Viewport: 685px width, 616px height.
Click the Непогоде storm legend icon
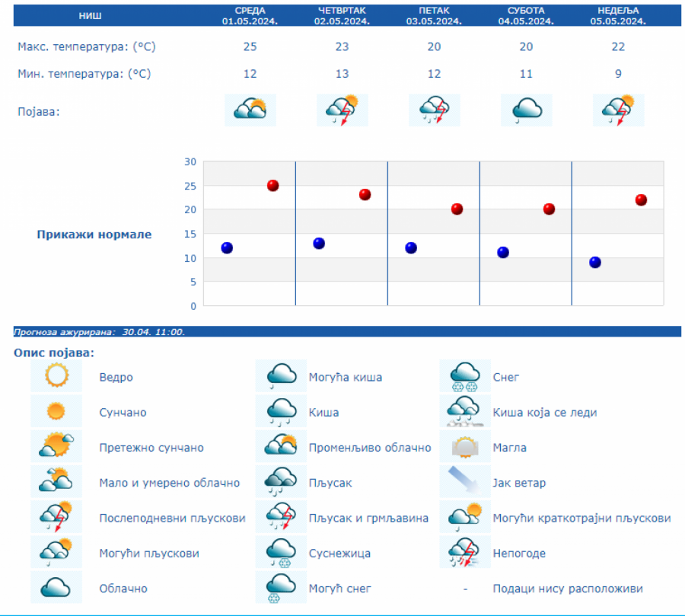click(x=465, y=552)
